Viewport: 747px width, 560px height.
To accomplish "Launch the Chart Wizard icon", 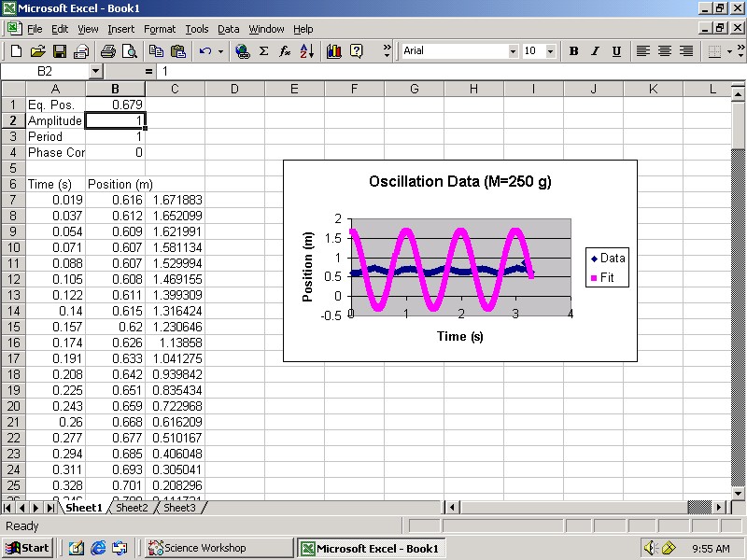I will pyautogui.click(x=334, y=51).
